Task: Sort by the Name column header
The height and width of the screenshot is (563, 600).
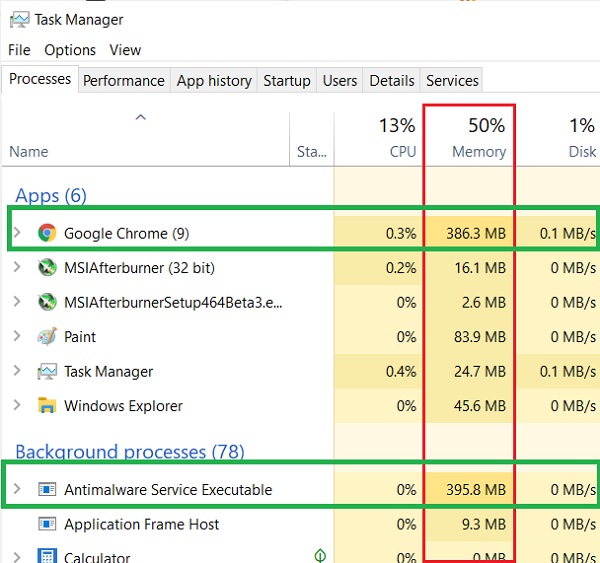Action: 29,152
